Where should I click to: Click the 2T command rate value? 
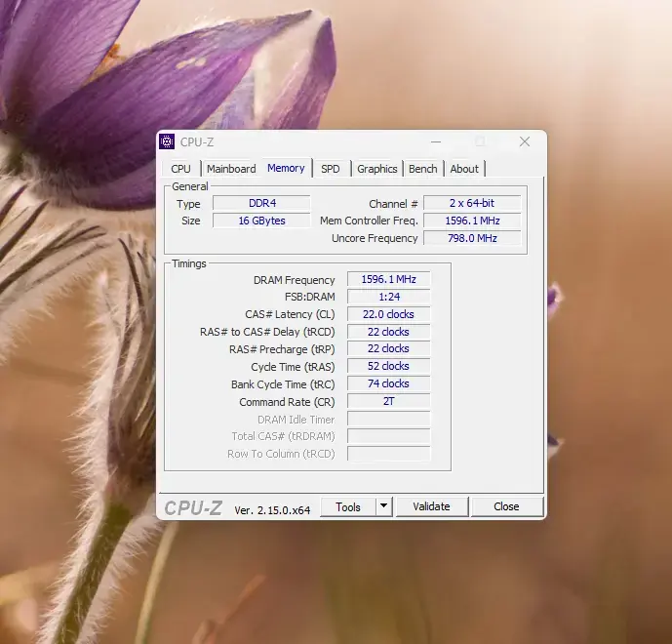(x=389, y=401)
